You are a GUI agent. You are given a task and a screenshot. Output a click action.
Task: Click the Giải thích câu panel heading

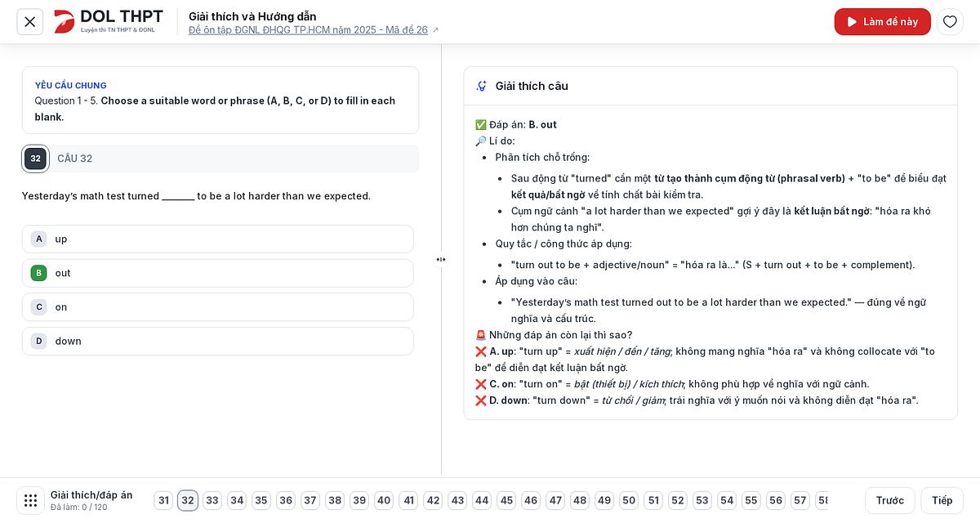point(532,86)
